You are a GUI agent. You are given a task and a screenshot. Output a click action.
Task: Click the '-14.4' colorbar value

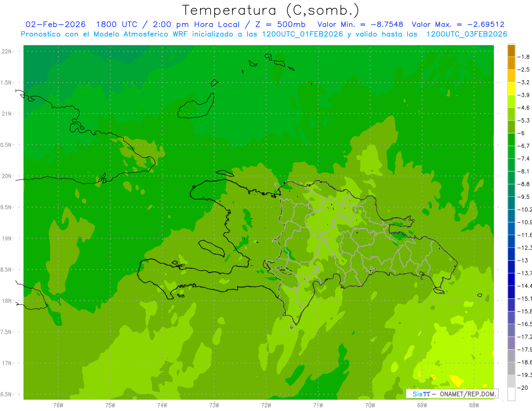coord(524,286)
